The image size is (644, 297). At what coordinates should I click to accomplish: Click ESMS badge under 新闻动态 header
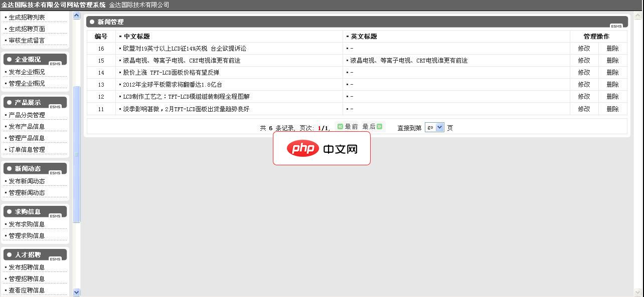(55, 173)
